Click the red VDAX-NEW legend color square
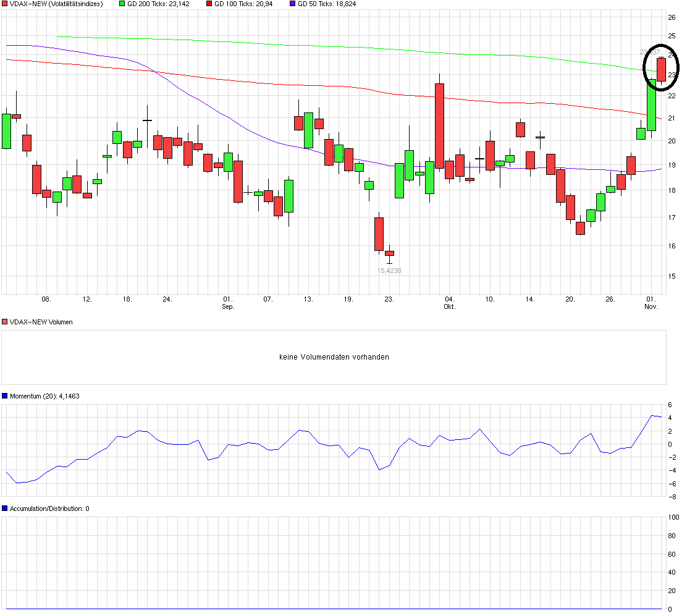Screen dimensions: 695x616 pos(4,4)
